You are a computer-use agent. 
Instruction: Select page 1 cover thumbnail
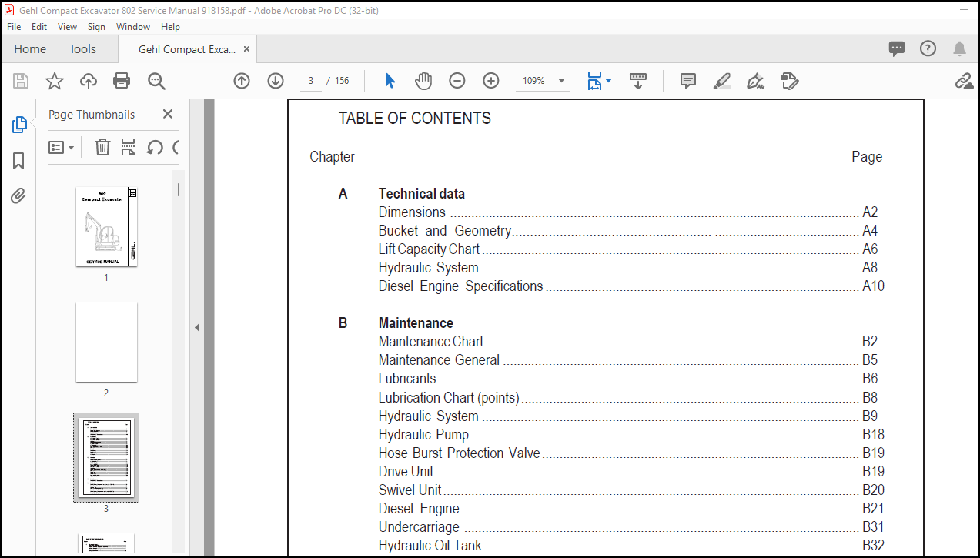point(106,227)
